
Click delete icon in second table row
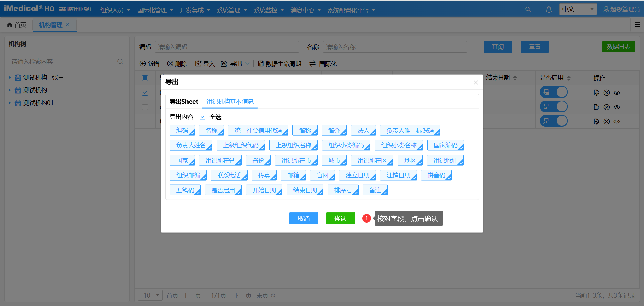click(x=607, y=107)
